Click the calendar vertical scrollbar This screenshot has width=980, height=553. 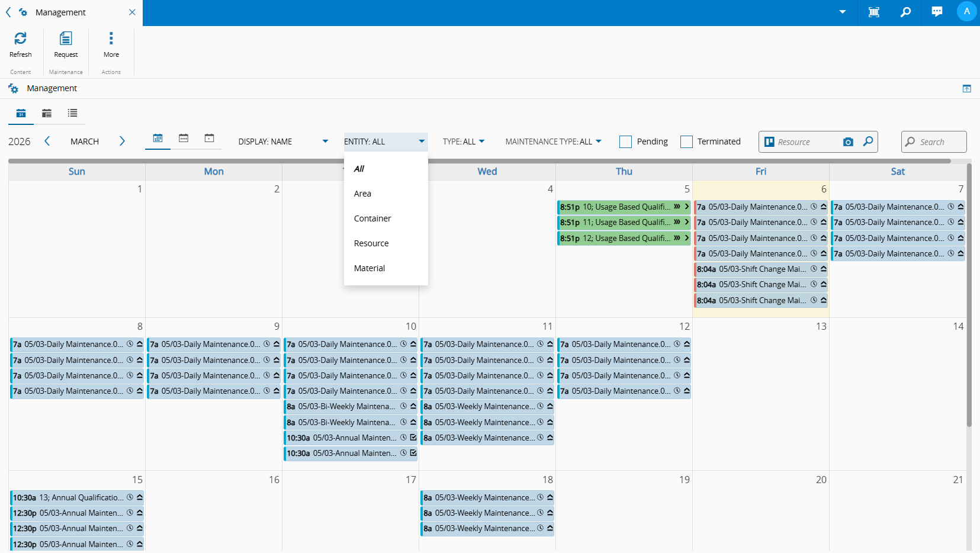tap(969, 295)
